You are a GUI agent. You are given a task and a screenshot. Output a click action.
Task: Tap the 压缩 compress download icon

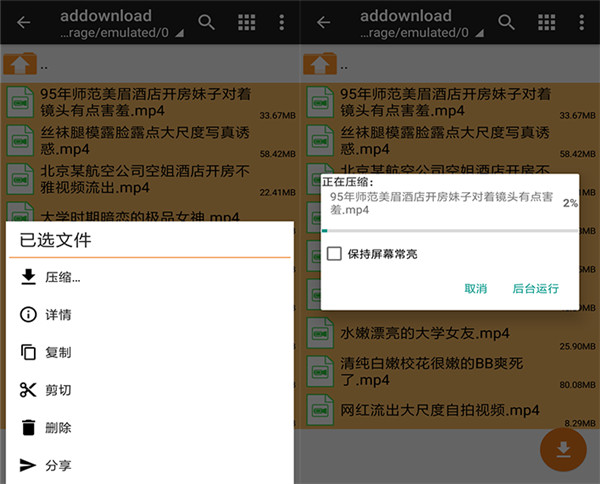[28, 277]
